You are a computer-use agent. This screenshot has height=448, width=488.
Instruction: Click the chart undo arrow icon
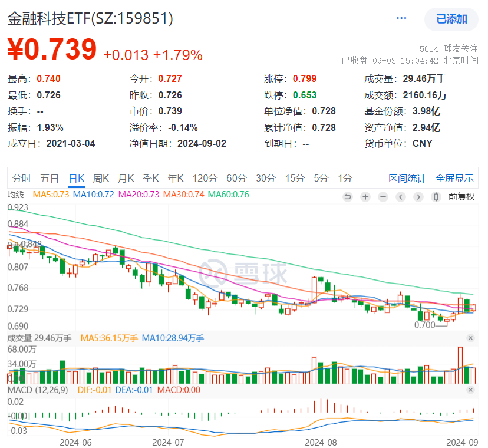coord(348,197)
